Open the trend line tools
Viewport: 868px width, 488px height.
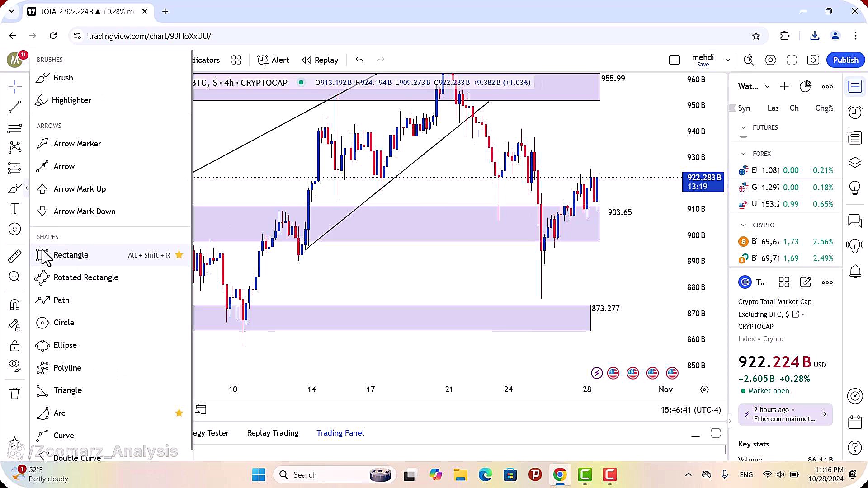(x=15, y=107)
